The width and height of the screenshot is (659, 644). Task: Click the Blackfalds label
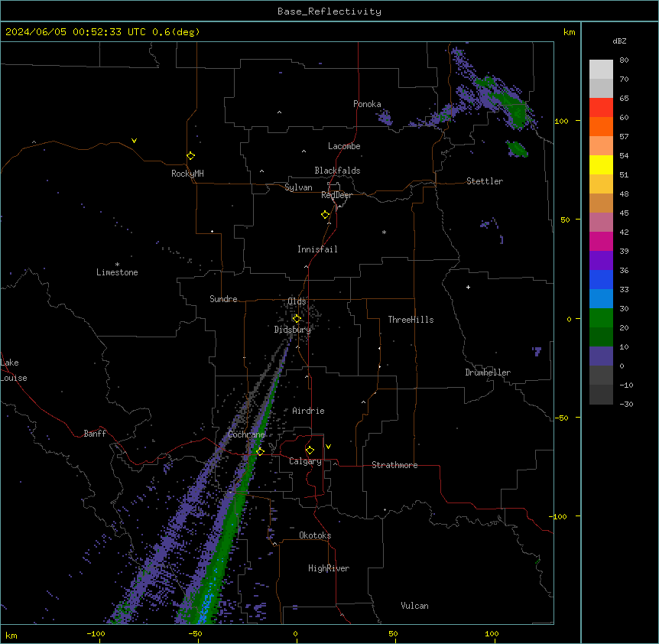coord(337,171)
